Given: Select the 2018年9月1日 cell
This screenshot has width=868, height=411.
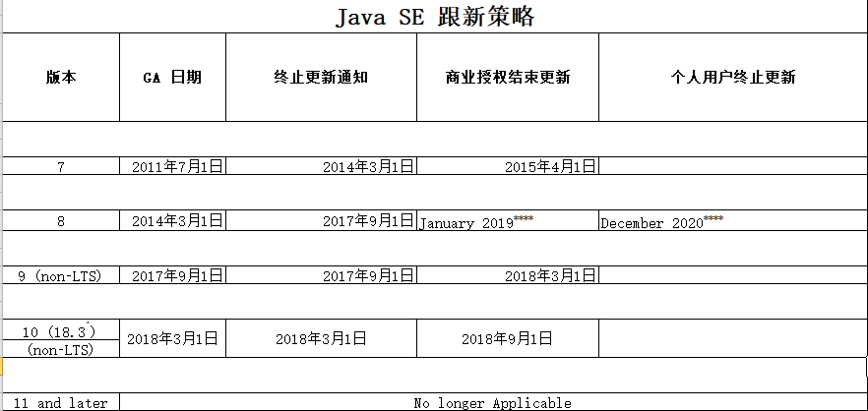Looking at the screenshot, I should [507, 338].
